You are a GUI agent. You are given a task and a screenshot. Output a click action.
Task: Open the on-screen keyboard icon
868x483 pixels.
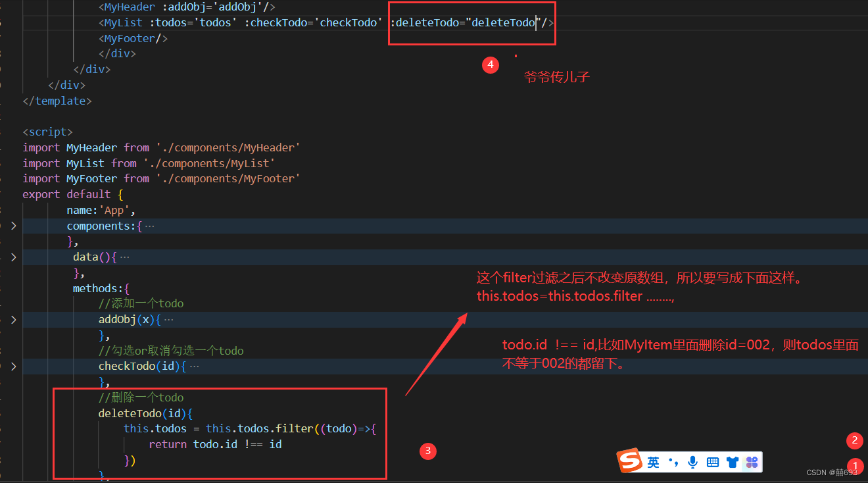712,462
